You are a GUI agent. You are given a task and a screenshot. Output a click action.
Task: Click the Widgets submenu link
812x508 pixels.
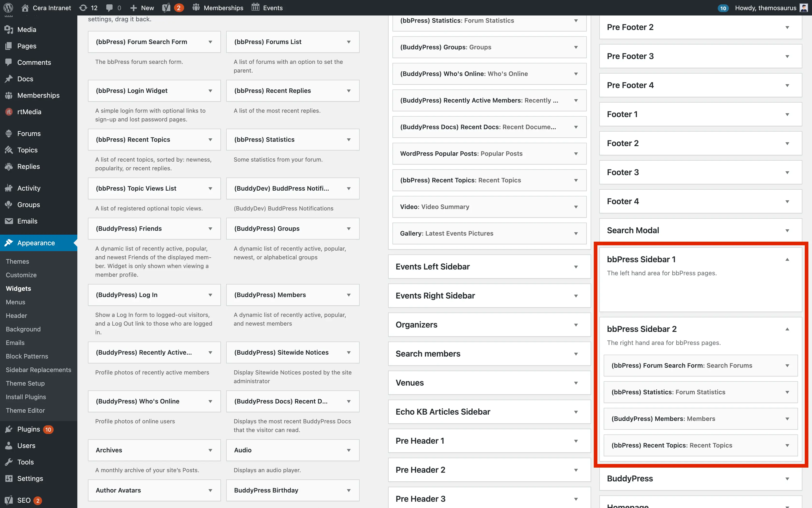point(18,289)
